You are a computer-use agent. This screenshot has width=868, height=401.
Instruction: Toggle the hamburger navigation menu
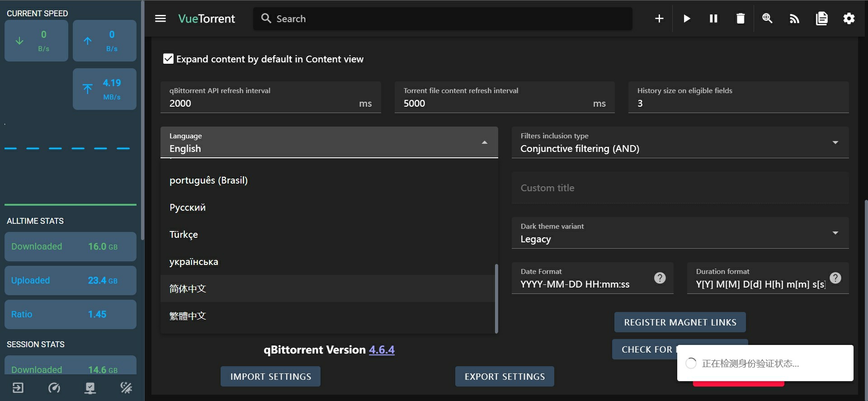(160, 19)
